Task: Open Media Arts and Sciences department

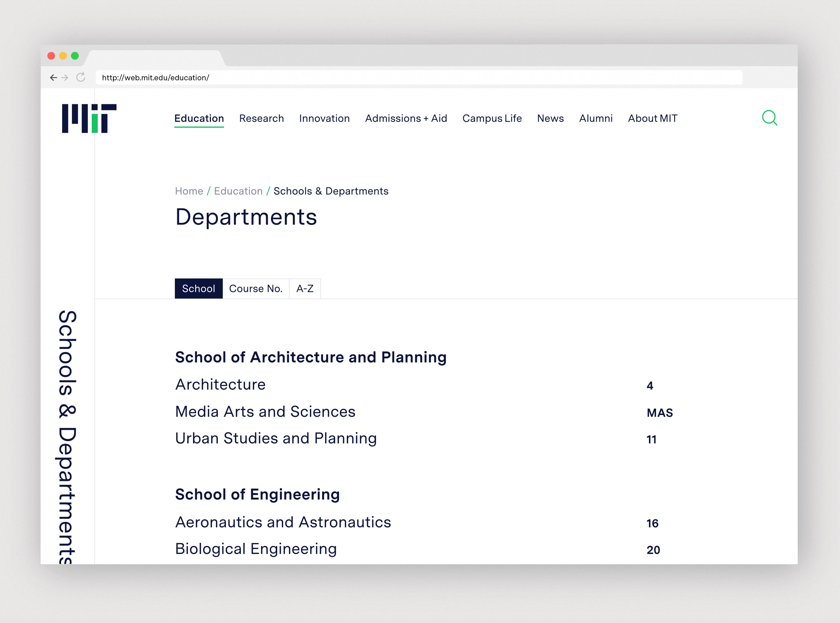Action: click(x=265, y=412)
